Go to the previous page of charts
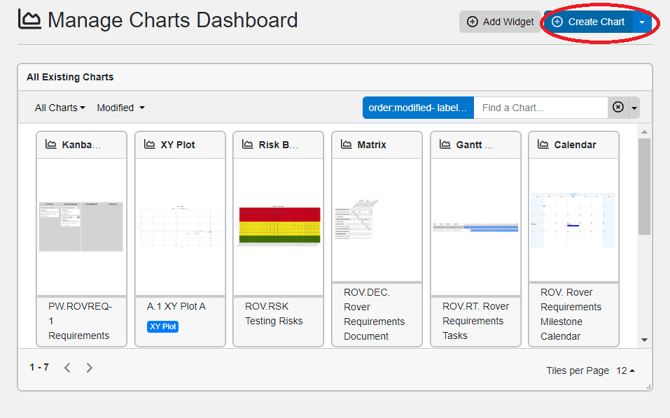670x418 pixels. 68,368
